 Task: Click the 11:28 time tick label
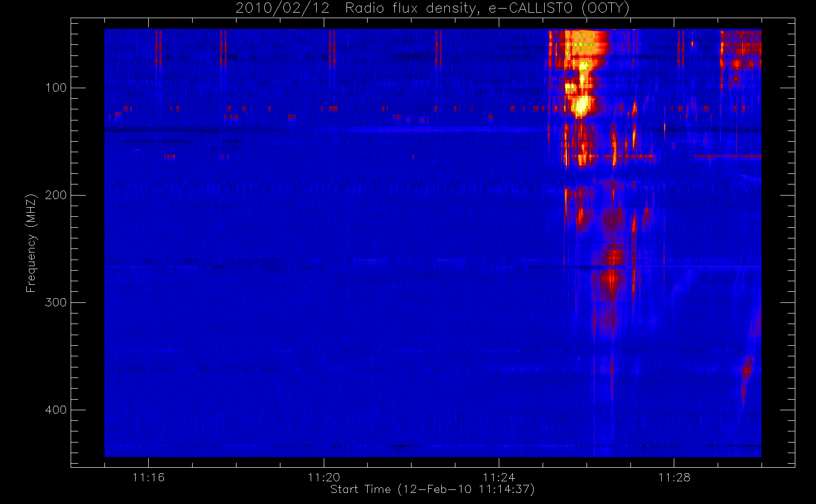[x=674, y=477]
